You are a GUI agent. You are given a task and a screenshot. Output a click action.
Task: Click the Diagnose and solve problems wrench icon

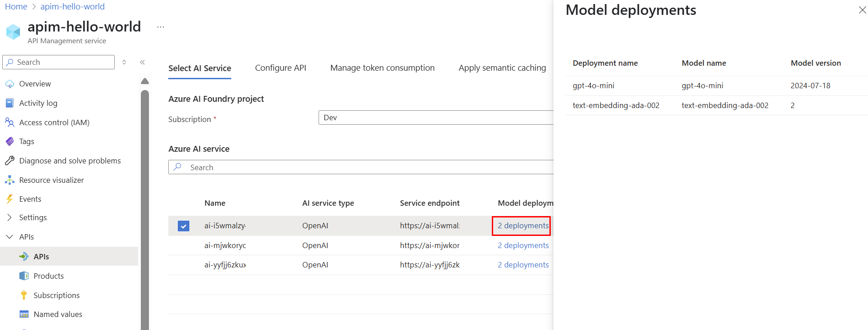(x=9, y=161)
